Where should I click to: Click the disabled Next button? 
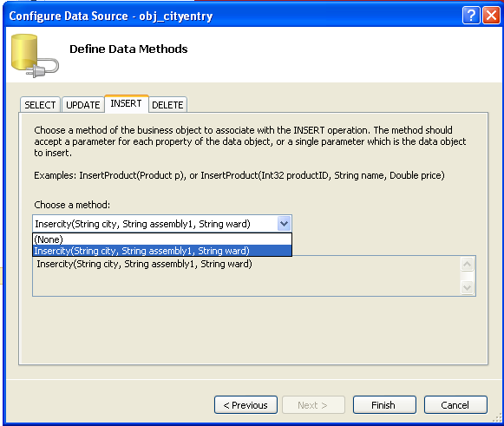313,405
